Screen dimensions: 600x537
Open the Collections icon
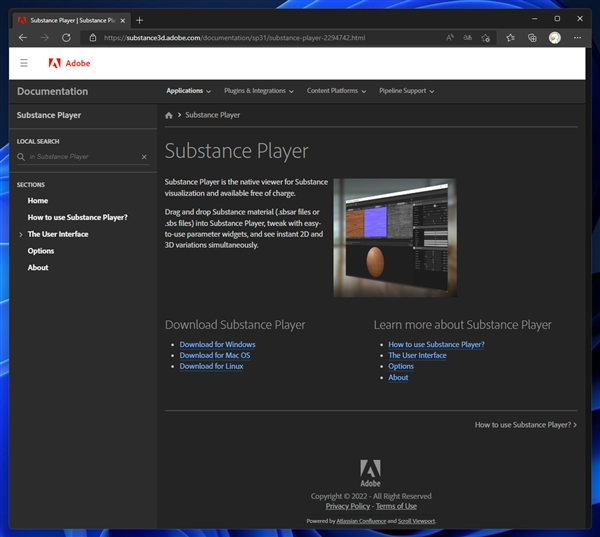pos(532,38)
